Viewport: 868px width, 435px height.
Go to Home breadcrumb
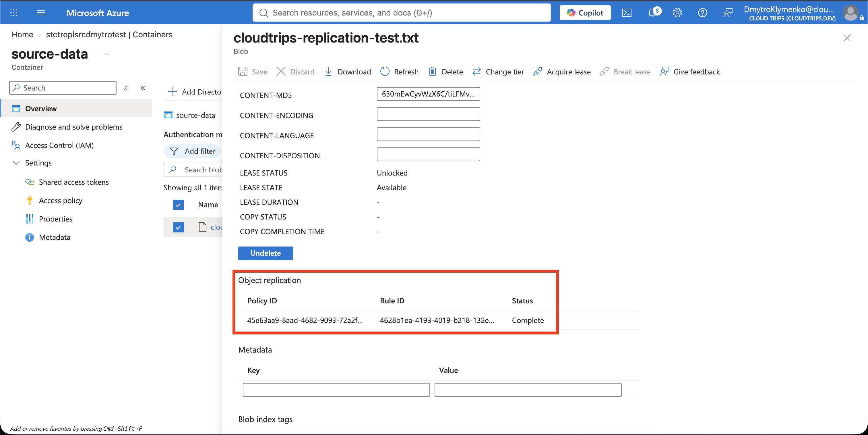[x=22, y=34]
